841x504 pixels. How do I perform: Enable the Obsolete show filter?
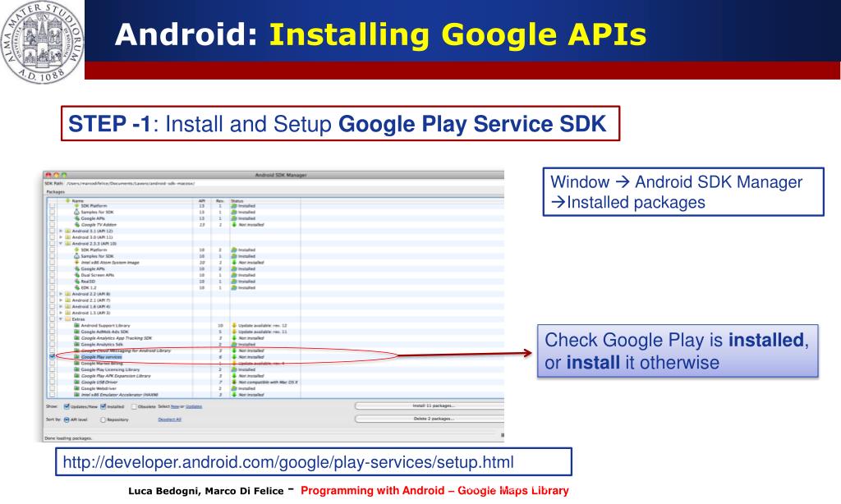pyautogui.click(x=134, y=406)
